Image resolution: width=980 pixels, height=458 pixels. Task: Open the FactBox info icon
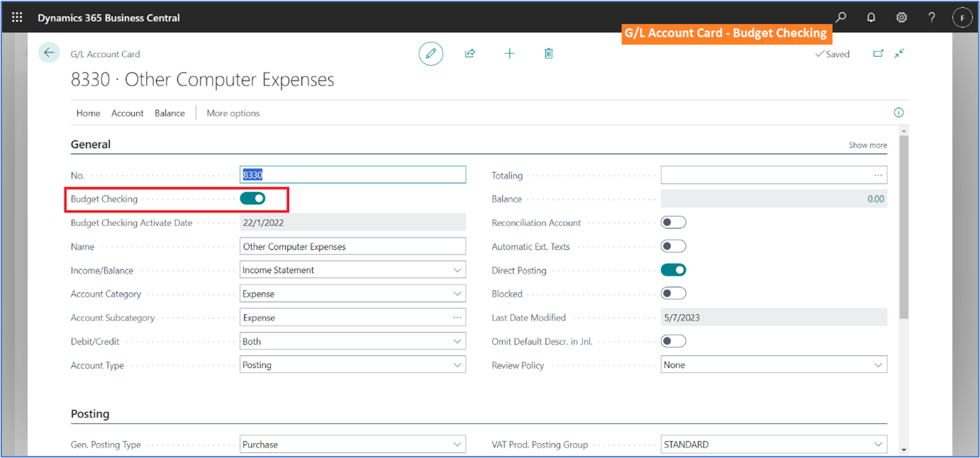point(898,113)
